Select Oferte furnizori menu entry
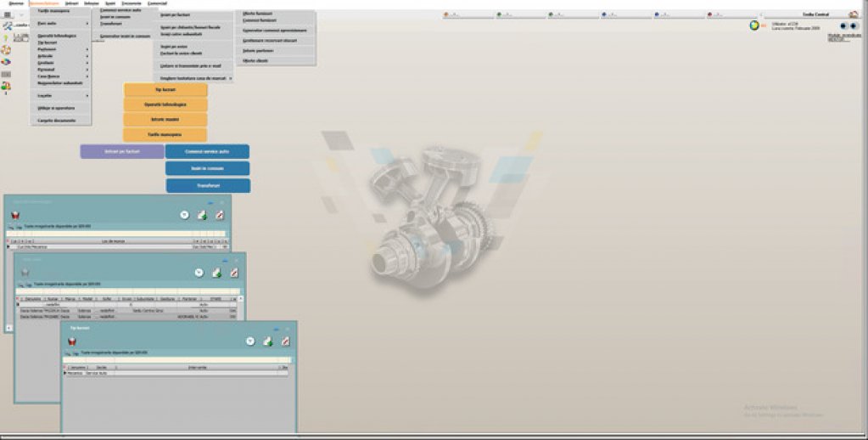This screenshot has width=868, height=440. click(257, 14)
